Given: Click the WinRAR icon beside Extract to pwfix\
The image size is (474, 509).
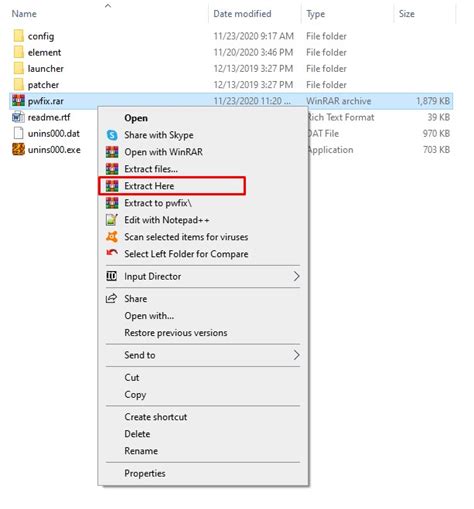Looking at the screenshot, I should coord(112,203).
